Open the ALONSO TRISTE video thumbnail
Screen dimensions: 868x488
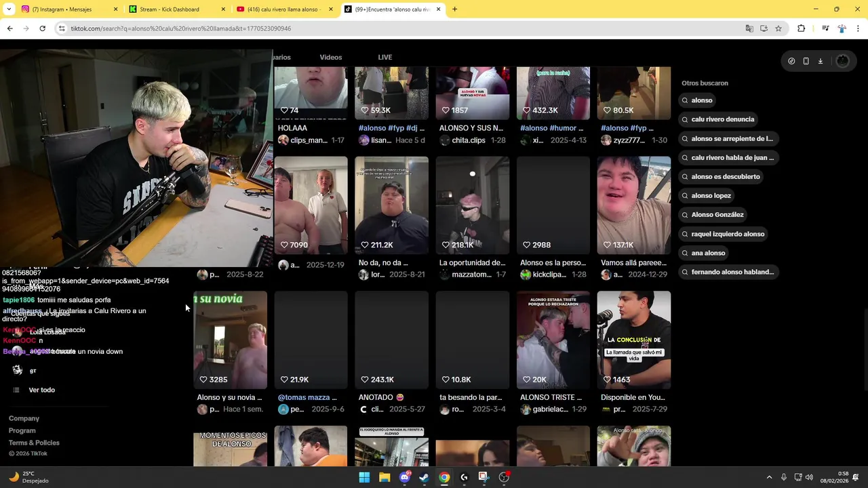tap(553, 340)
